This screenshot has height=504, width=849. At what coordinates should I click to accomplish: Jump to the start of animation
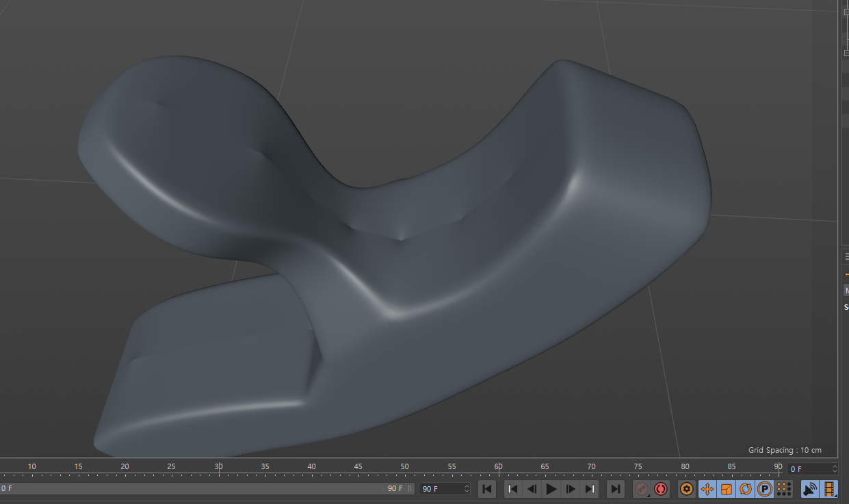486,489
